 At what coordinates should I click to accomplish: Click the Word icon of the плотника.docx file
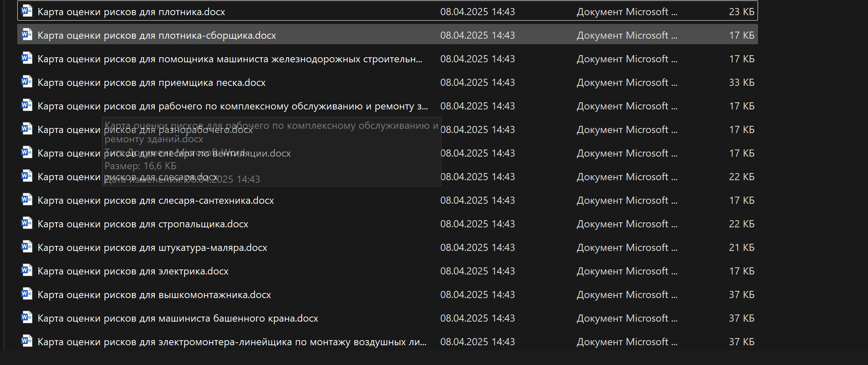(x=27, y=11)
